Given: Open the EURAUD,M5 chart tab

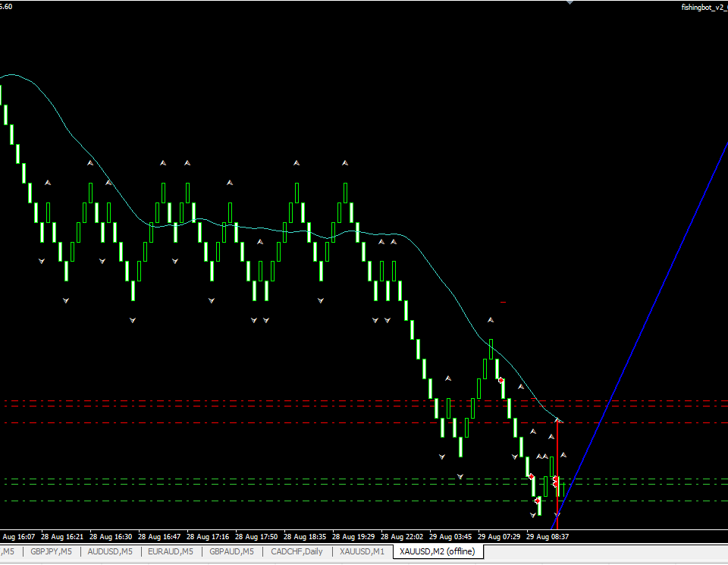Looking at the screenshot, I should pyautogui.click(x=171, y=551).
